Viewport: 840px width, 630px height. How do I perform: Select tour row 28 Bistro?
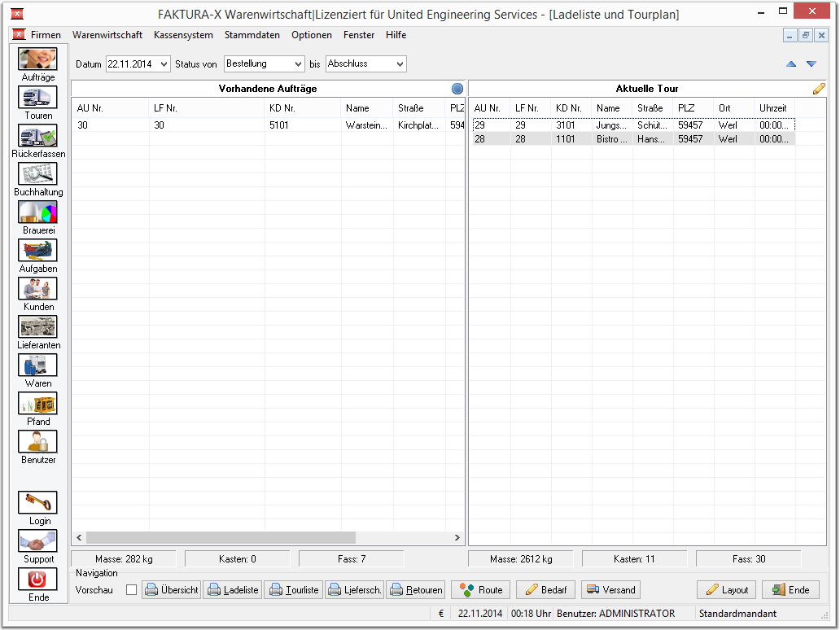click(632, 139)
